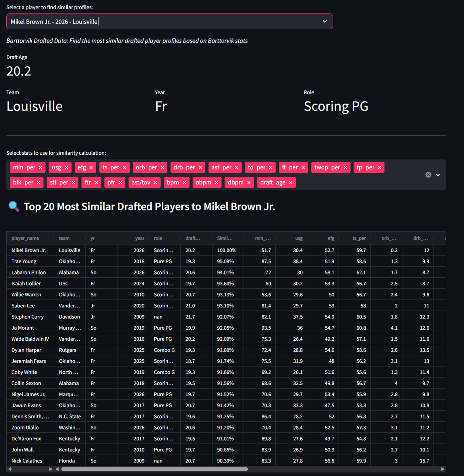Image resolution: width=464 pixels, height=476 pixels.
Task: Click the 95.09% similarity cell
Action: click(228, 261)
